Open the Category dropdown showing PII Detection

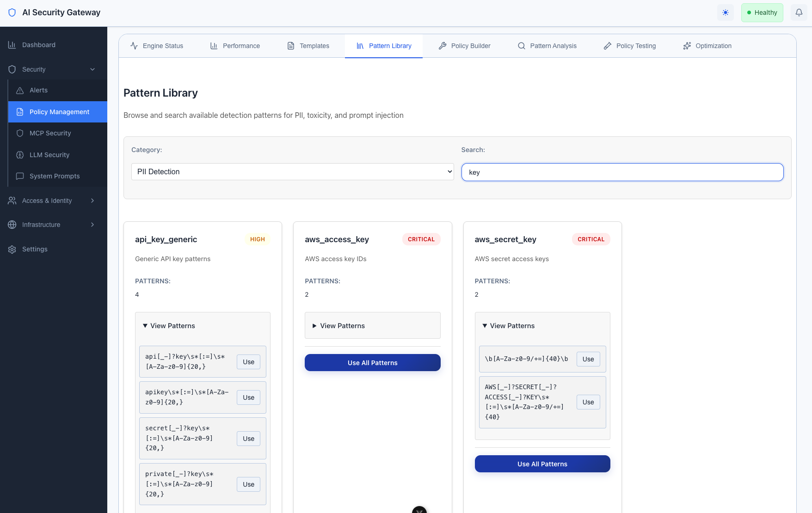[292, 171]
